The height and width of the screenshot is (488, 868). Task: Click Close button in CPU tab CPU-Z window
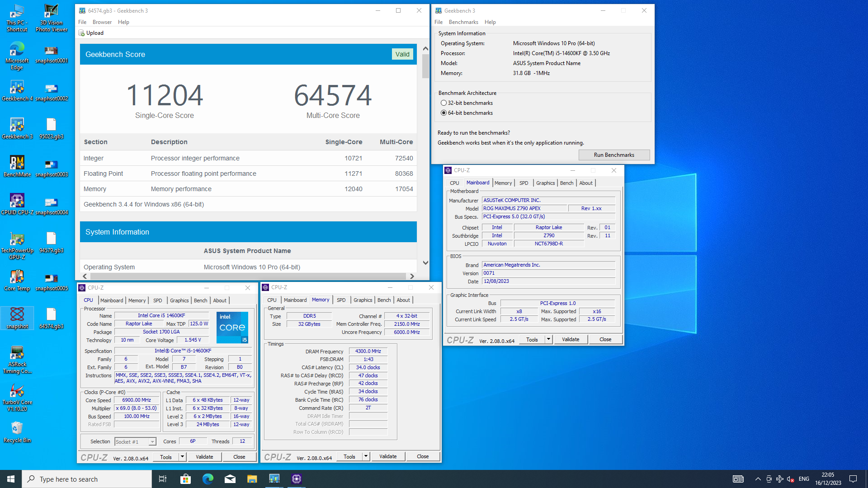(x=239, y=457)
